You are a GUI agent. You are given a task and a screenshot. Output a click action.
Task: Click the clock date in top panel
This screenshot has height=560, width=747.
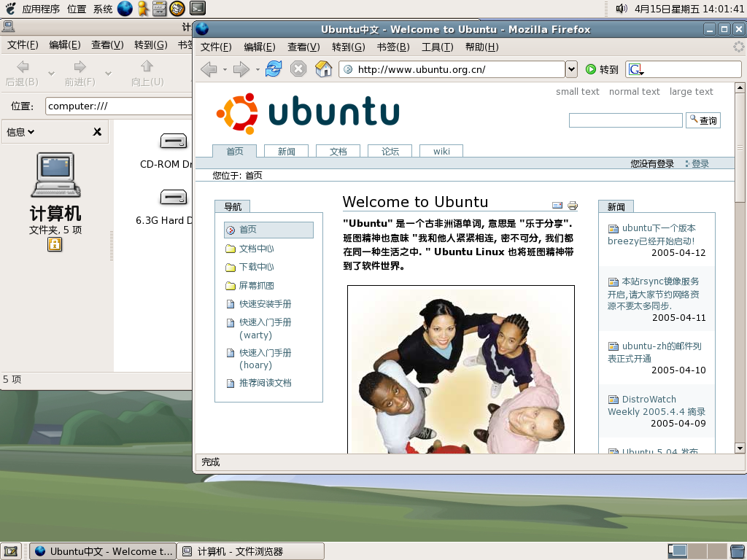tap(689, 9)
